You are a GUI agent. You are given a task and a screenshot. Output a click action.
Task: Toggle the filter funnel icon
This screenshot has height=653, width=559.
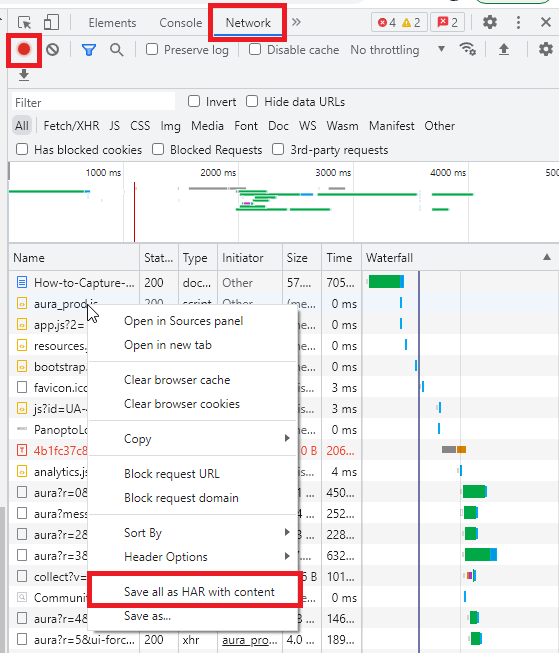[x=89, y=50]
